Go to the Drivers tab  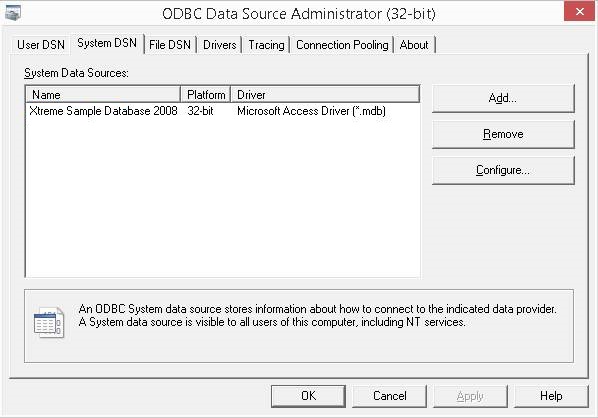pyautogui.click(x=219, y=45)
